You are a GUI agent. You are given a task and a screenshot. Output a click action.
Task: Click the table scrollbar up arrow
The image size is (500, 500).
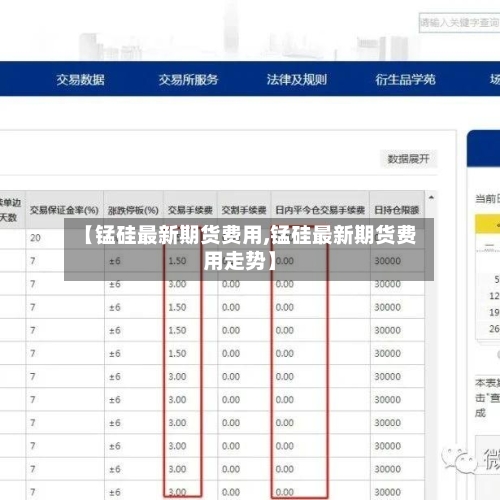click(x=431, y=197)
